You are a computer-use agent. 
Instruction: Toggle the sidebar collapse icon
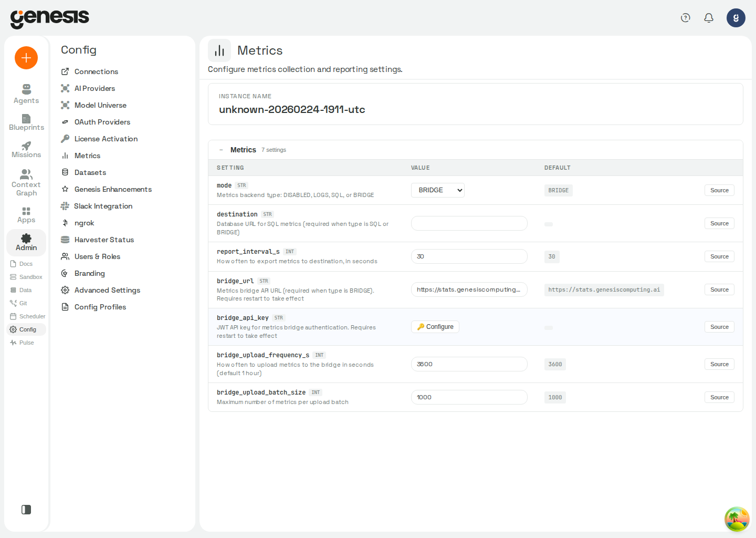pos(26,510)
